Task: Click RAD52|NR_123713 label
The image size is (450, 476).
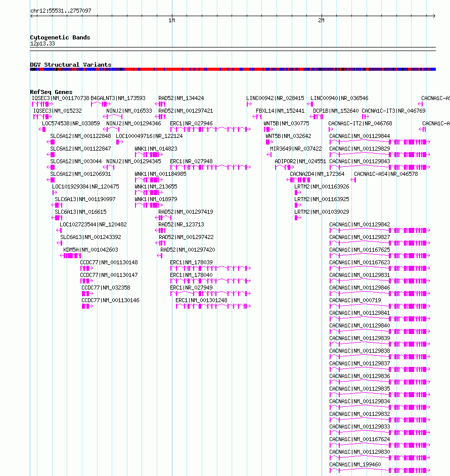Action: tap(181, 225)
